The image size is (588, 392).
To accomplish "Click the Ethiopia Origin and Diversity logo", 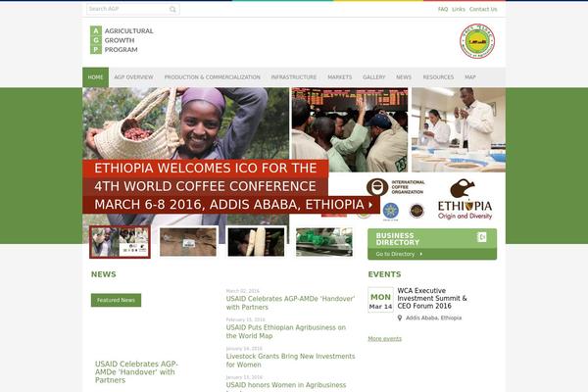I will (465, 199).
